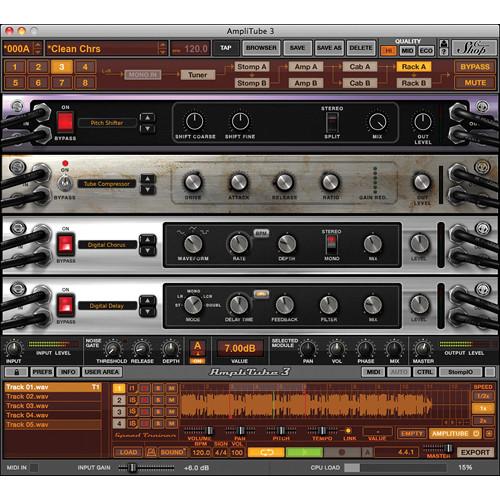Click the Digital Chorus Depth knob
This screenshot has height=500, width=500.
click(x=287, y=244)
